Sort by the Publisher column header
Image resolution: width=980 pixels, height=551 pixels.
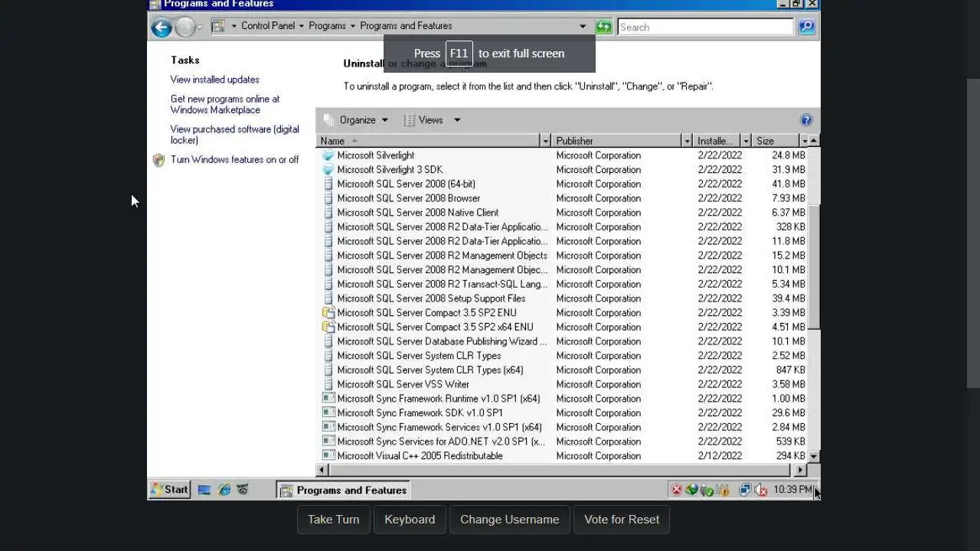coord(616,141)
